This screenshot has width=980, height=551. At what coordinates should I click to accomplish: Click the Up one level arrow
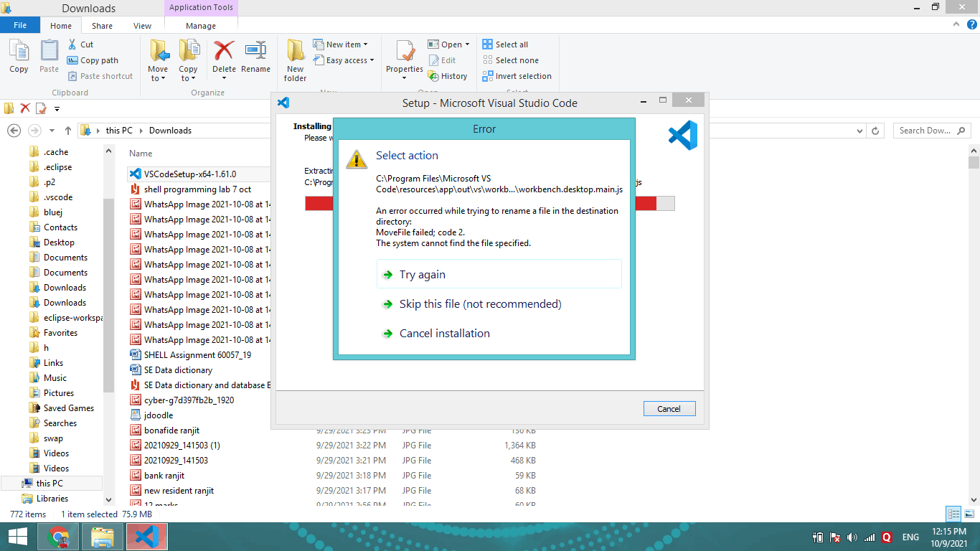point(68,131)
